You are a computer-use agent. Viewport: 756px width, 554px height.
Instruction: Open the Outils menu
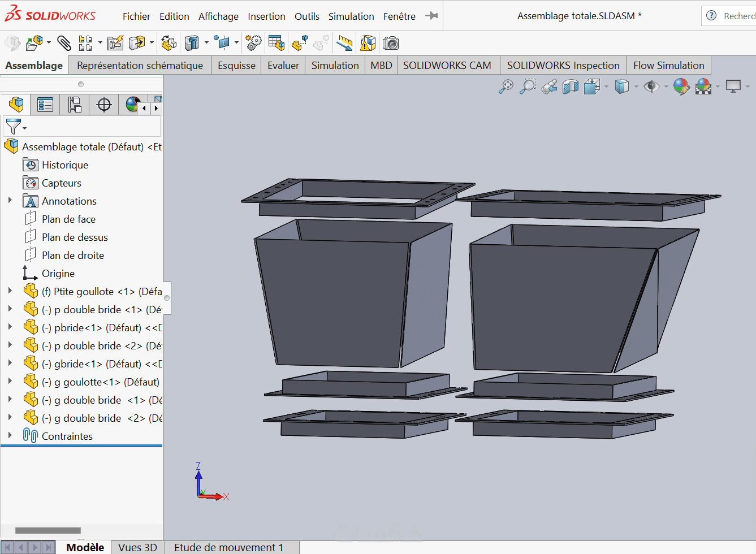pos(306,16)
